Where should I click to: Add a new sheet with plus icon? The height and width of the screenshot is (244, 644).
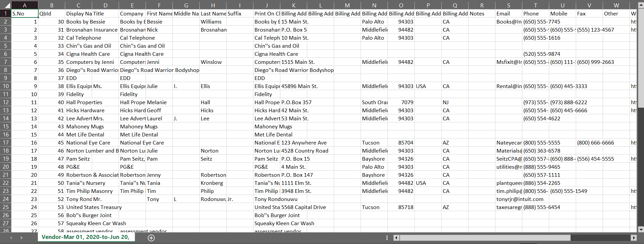point(151,238)
